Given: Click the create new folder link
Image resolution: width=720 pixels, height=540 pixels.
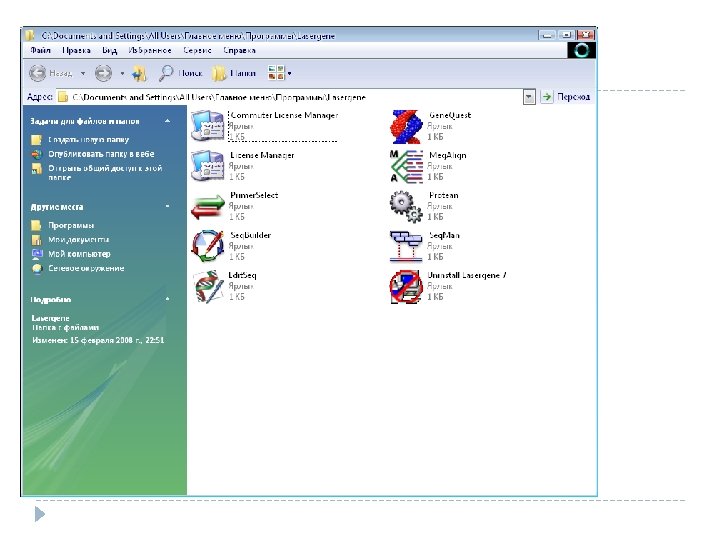Looking at the screenshot, I should pos(89,140).
